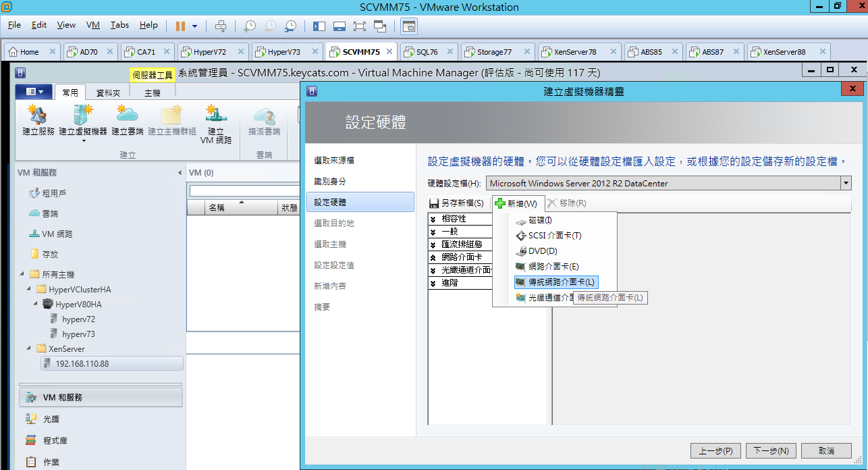
Task: Open the blue application menu button in VMM
Action: pos(33,91)
